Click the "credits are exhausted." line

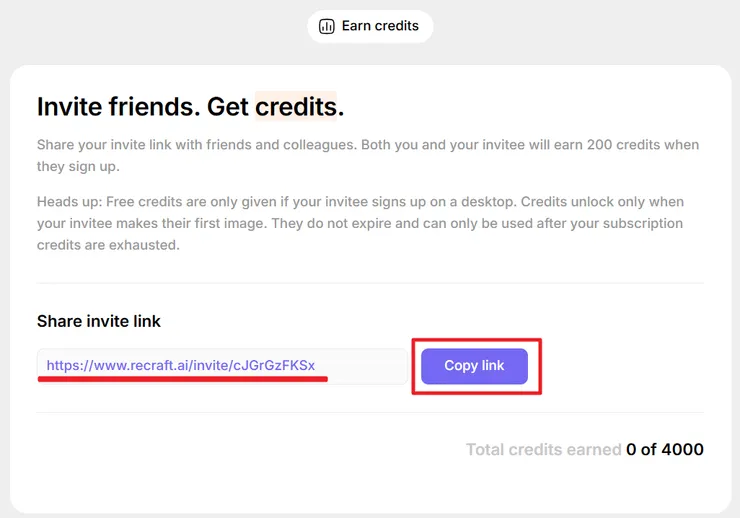coord(108,245)
